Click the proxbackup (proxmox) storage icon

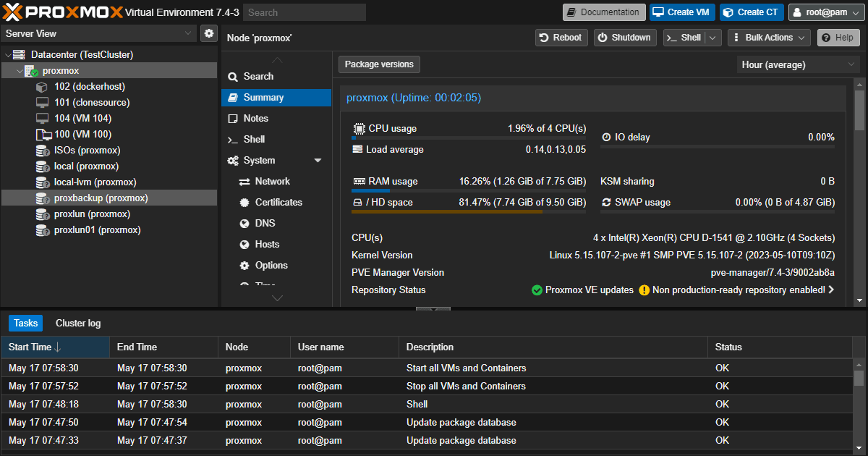42,198
